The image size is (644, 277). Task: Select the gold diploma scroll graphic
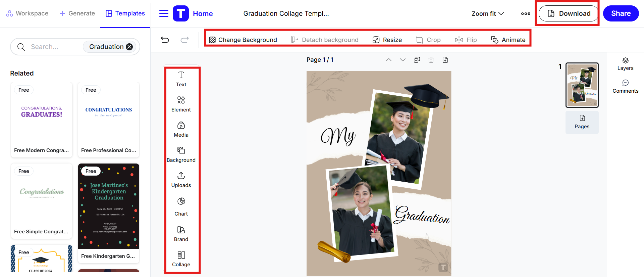click(x=334, y=251)
